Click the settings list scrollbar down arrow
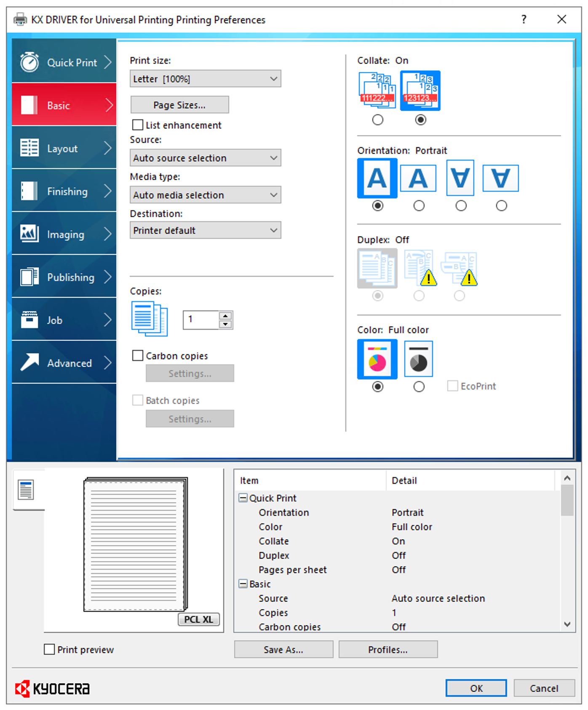This screenshot has width=588, height=710. (x=567, y=624)
